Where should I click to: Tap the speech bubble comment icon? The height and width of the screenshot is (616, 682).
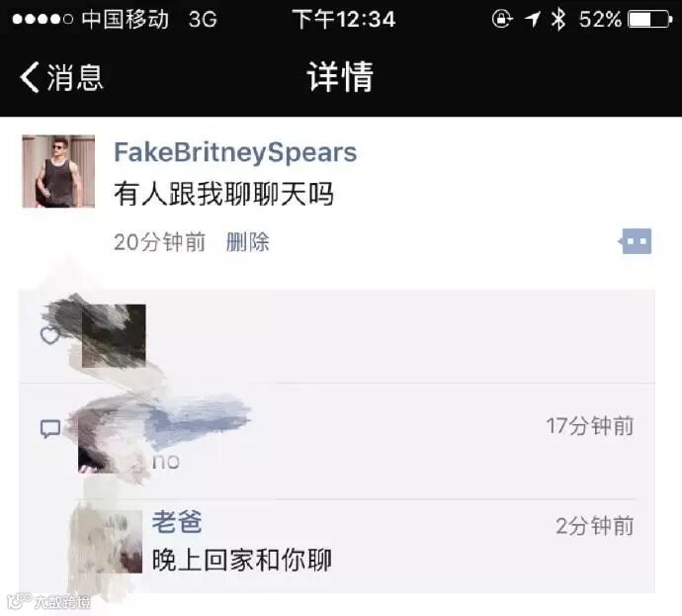click(x=50, y=429)
